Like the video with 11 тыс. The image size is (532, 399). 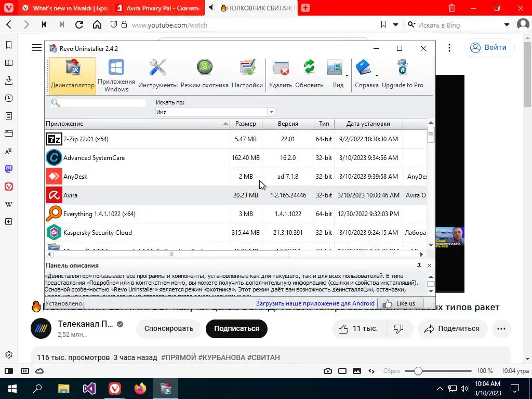[x=358, y=328]
